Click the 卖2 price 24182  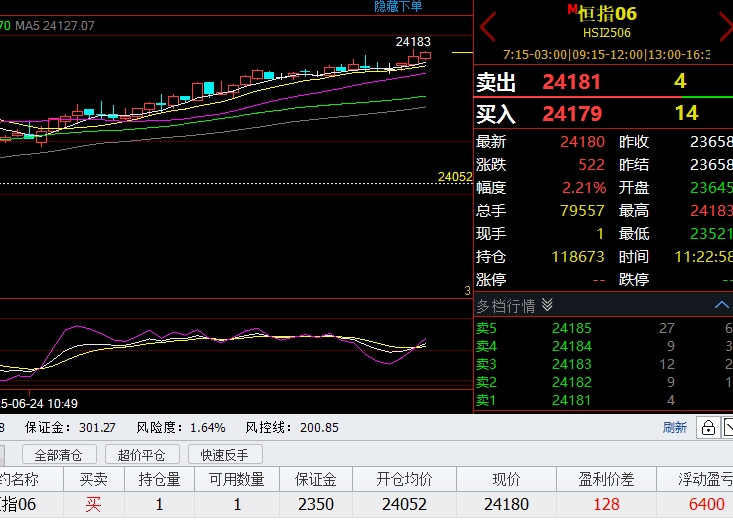[x=571, y=382]
